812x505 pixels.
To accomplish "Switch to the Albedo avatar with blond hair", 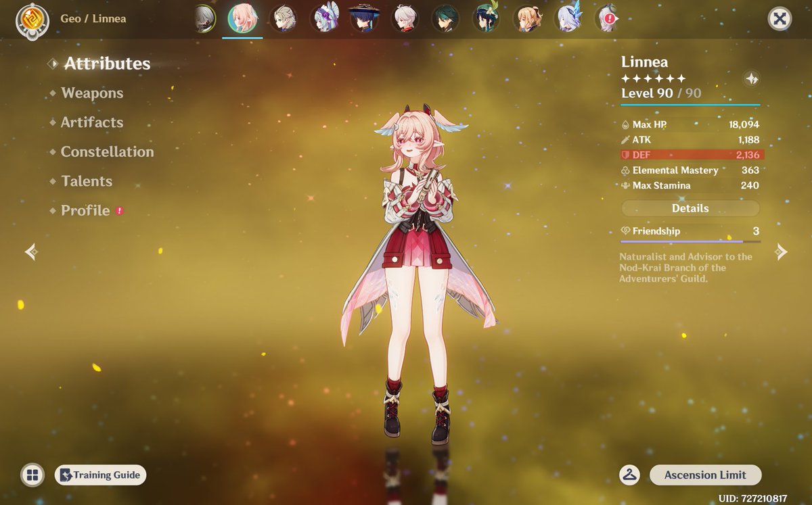I will pos(283,18).
